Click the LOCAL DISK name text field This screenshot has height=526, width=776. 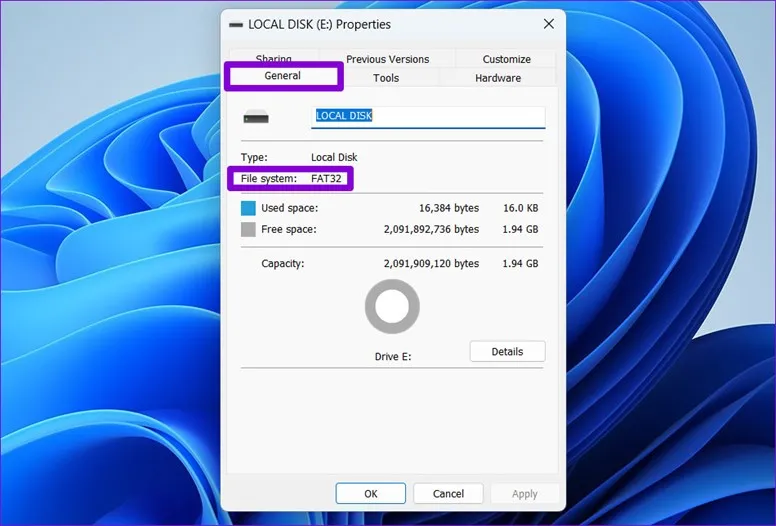click(x=428, y=116)
